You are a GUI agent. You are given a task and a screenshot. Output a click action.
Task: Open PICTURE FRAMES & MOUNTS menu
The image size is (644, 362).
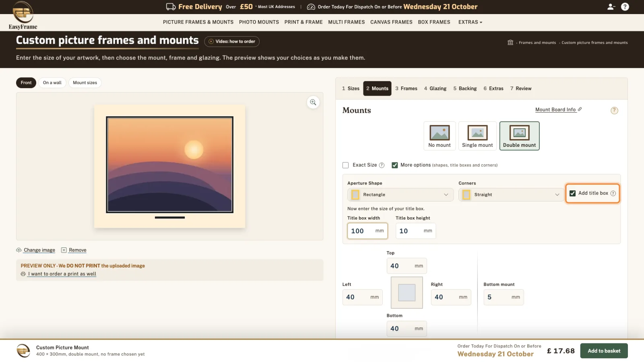pos(198,22)
